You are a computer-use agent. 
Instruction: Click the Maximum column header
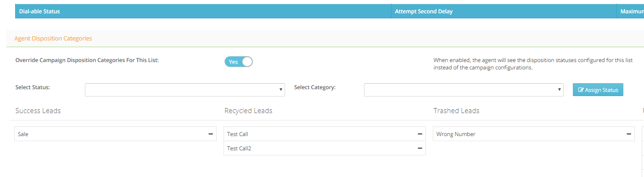[631, 11]
